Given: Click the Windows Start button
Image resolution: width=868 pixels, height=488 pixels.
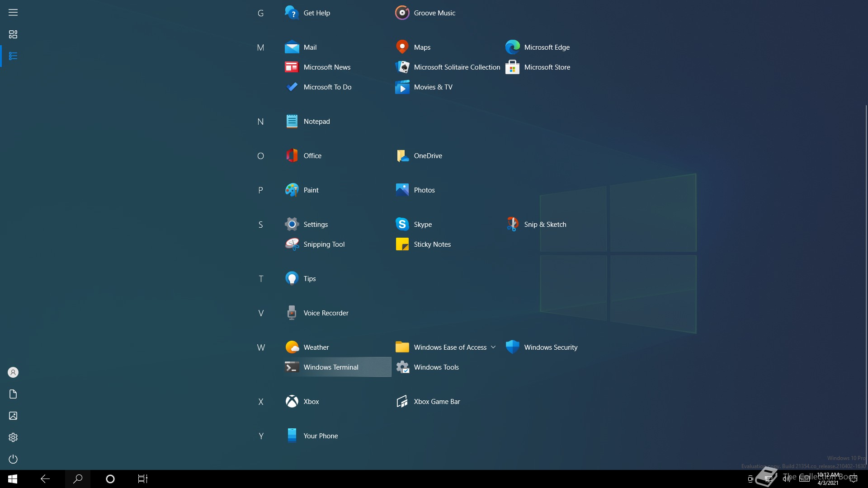Looking at the screenshot, I should point(13,479).
